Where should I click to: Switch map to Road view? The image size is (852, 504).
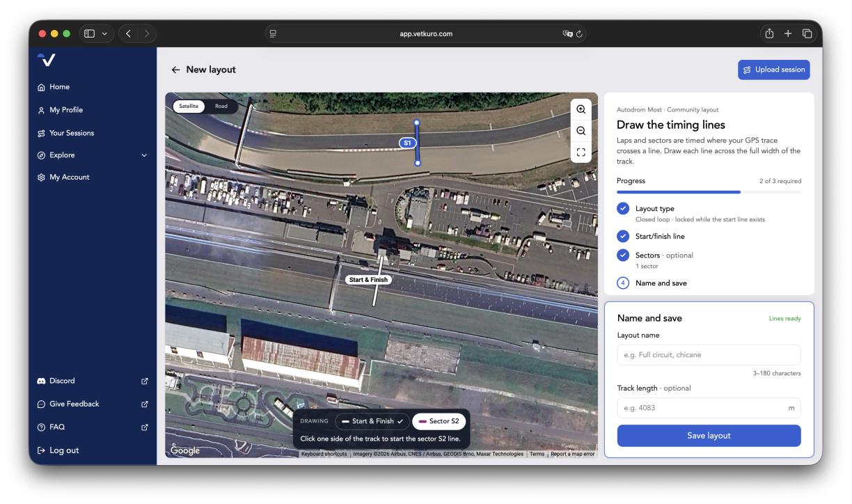[x=221, y=107]
